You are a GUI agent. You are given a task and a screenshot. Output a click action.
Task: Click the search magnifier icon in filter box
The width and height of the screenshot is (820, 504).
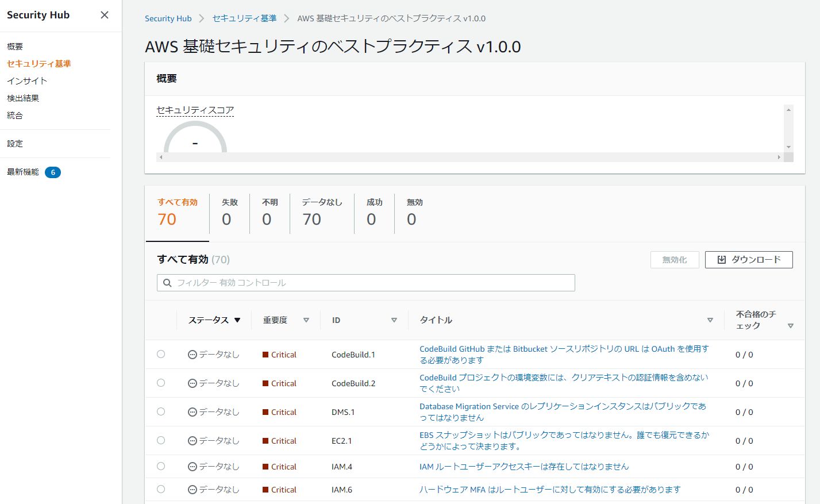tap(167, 283)
